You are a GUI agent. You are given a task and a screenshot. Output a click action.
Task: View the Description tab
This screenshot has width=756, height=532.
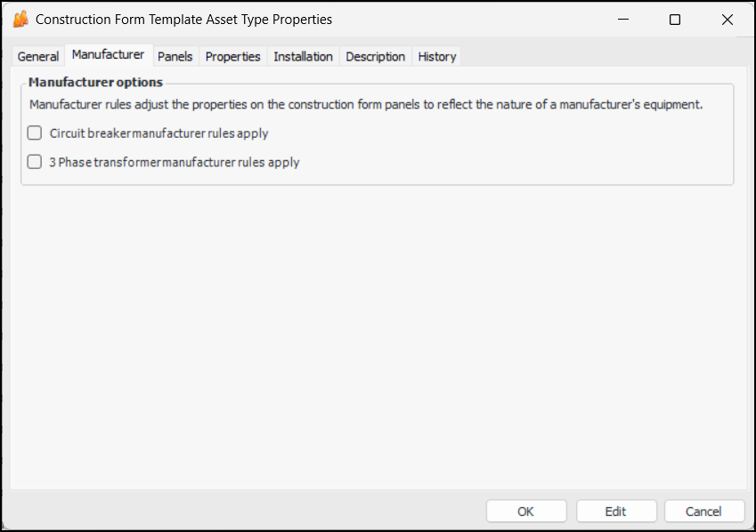[376, 56]
